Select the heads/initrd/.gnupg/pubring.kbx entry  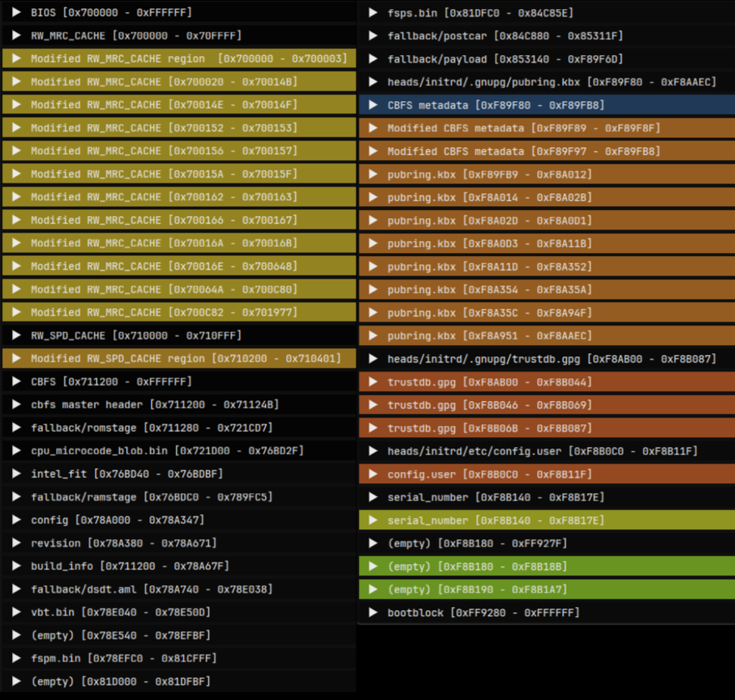pos(529,81)
